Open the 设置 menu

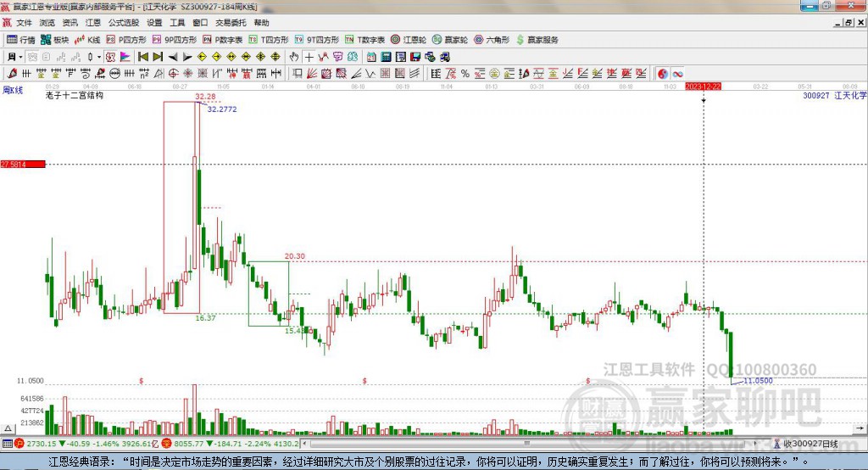tap(154, 23)
